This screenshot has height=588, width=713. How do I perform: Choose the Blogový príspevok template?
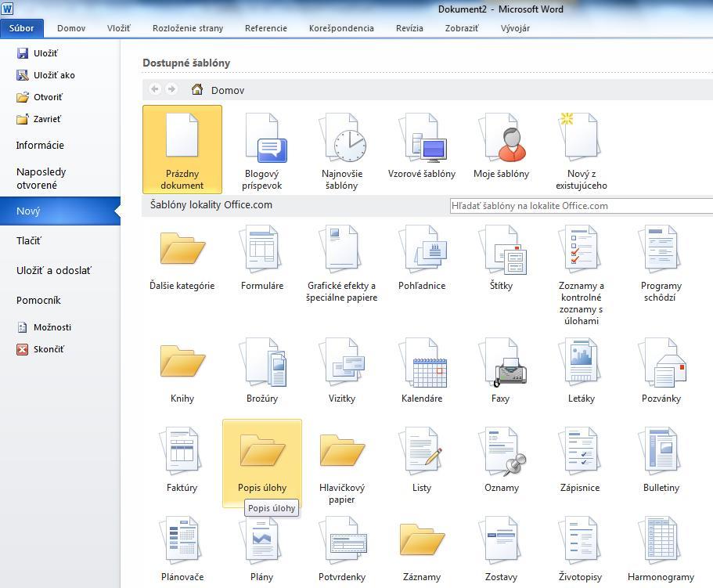(x=262, y=150)
